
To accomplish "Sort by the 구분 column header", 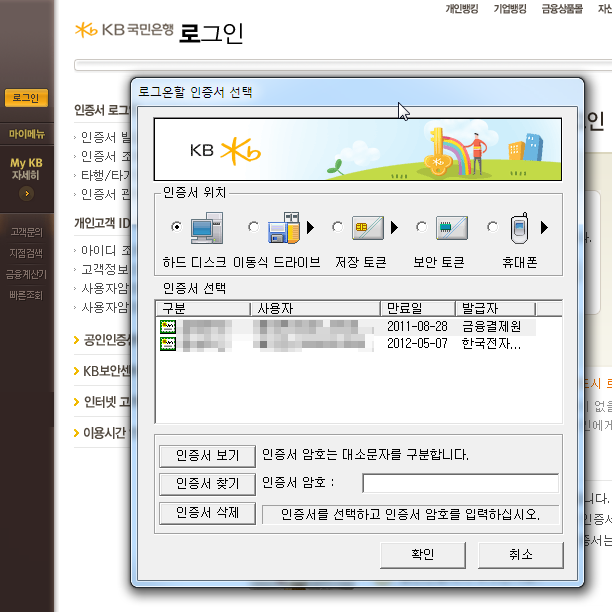I will (x=203, y=308).
